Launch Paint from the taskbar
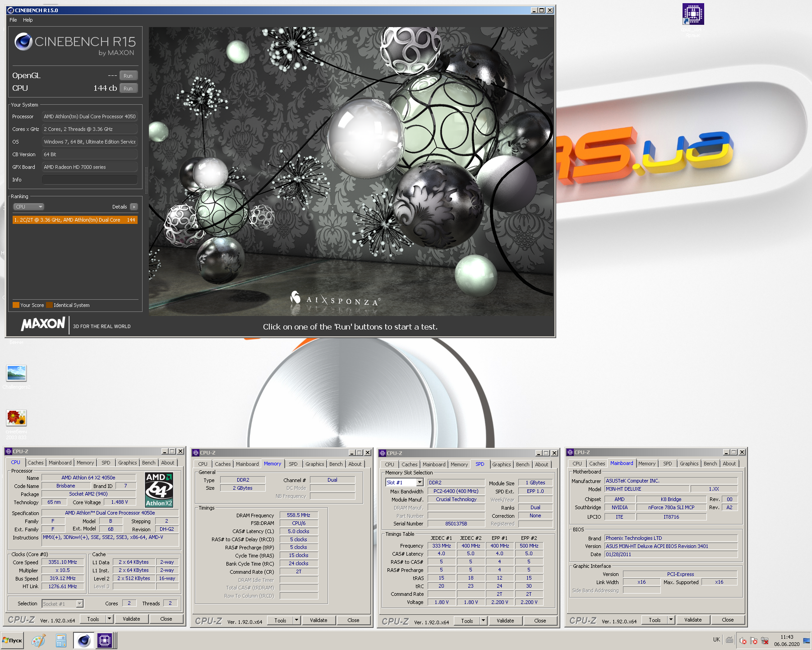 (39, 641)
